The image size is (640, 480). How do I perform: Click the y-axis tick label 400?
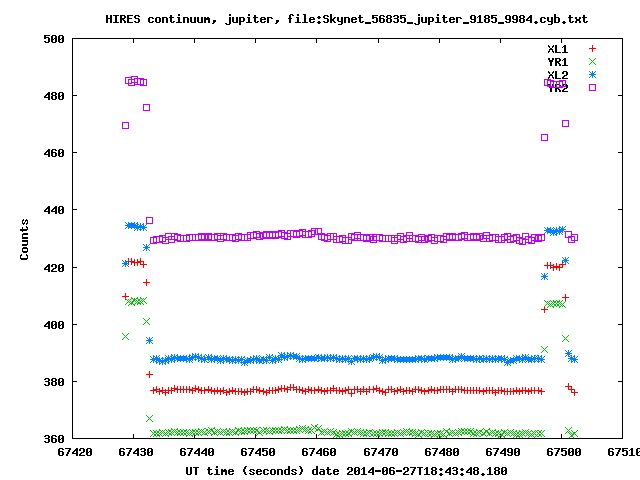pos(54,325)
